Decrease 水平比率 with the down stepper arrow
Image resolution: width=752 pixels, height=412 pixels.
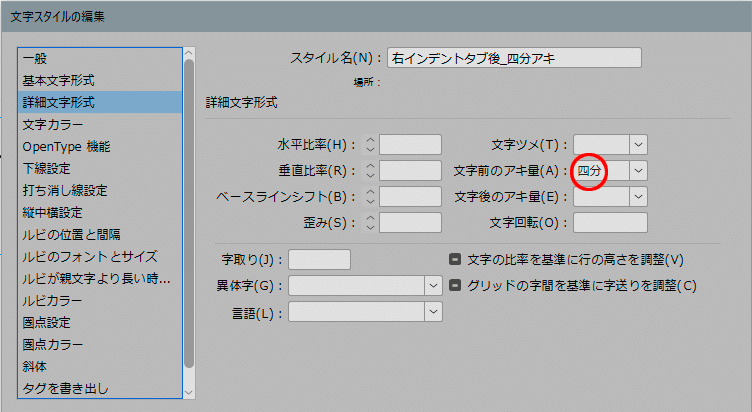tap(370, 149)
